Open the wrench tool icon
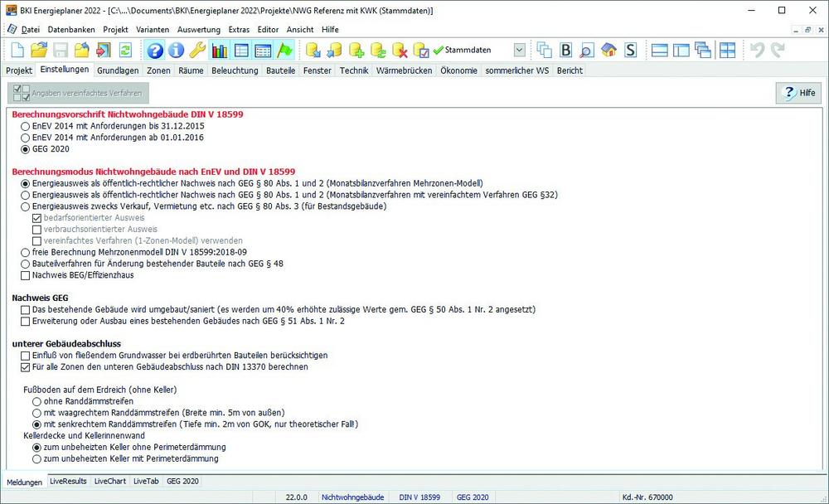 197,51
